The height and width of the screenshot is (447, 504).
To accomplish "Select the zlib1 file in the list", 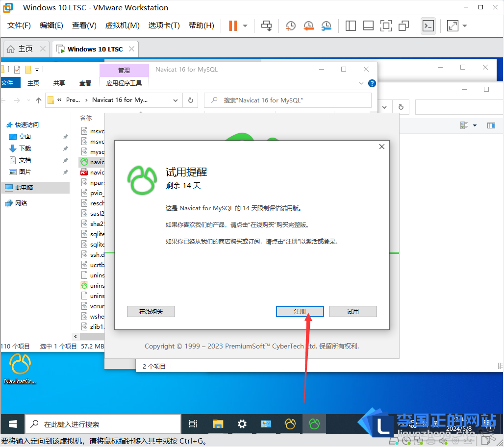I will click(x=93, y=327).
